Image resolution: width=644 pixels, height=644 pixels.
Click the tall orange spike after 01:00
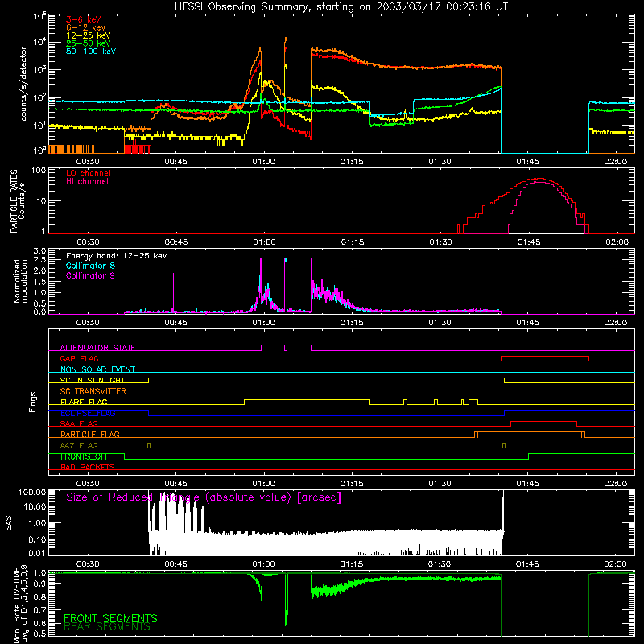pos(286,66)
